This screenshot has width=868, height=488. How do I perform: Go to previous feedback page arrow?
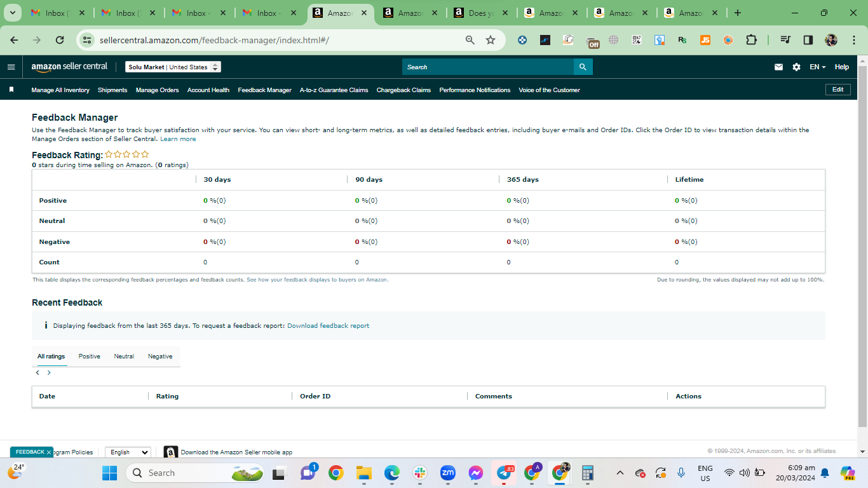pyautogui.click(x=37, y=373)
